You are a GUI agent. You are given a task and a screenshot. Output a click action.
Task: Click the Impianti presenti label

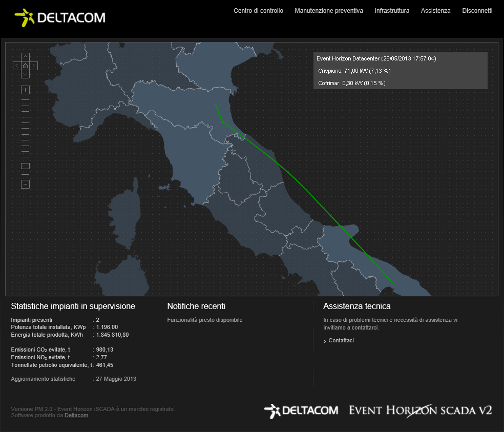coord(32,320)
